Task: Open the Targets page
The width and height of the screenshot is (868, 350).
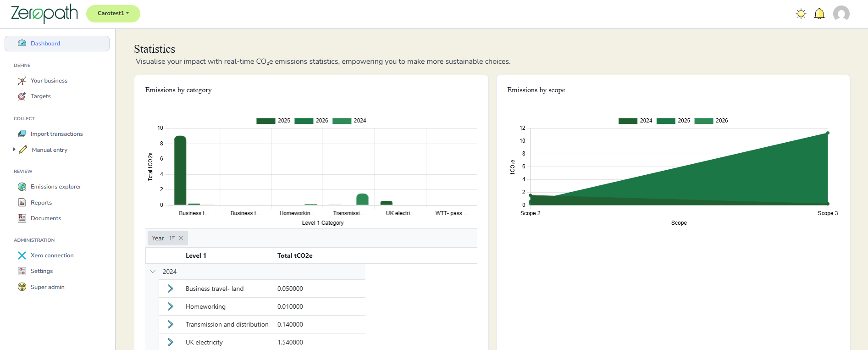Action: pyautogui.click(x=41, y=96)
